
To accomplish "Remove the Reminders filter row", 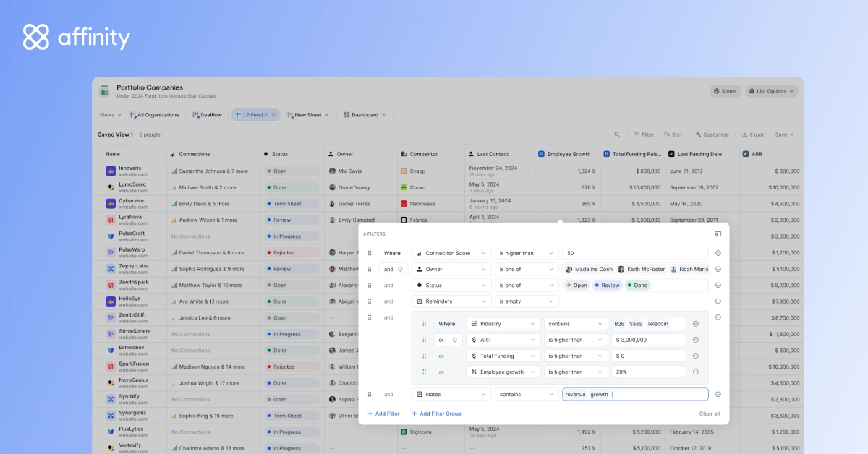I will click(x=718, y=301).
